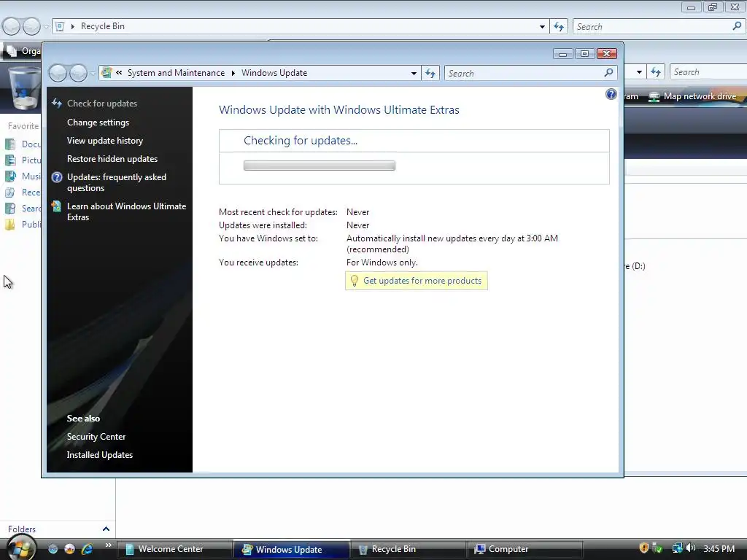This screenshot has width=747, height=560.
Task: Click the Windows Ultimate Extras sidebar icon
Action: (x=56, y=206)
